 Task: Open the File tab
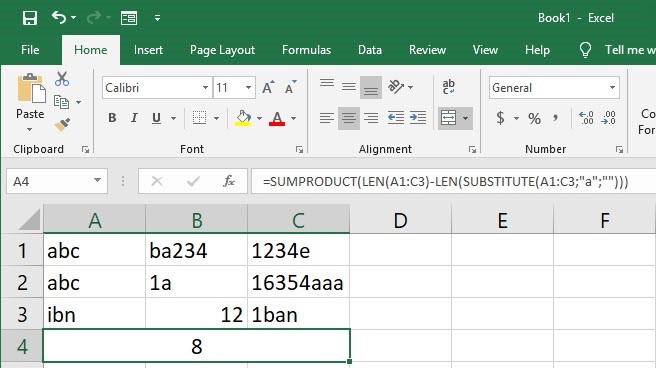coord(30,50)
